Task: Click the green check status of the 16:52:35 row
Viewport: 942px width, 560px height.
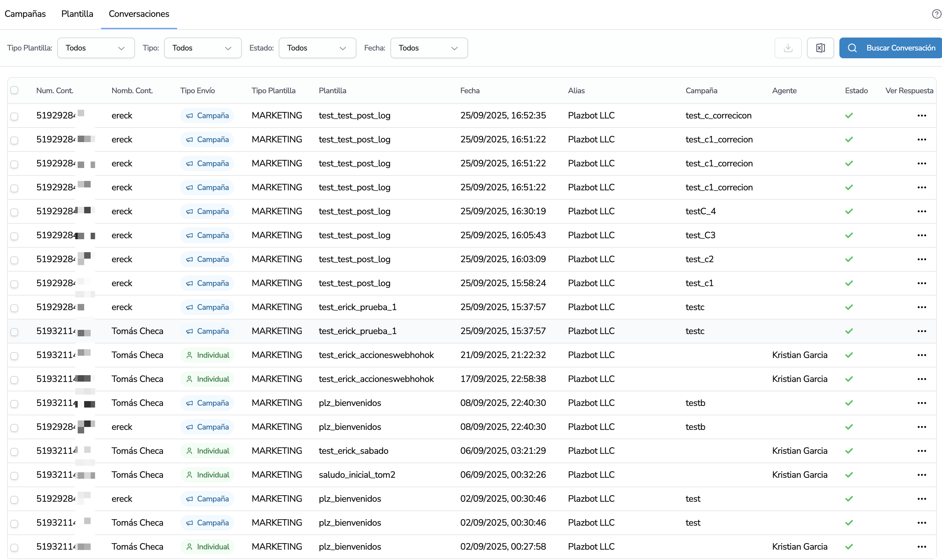Action: 849,116
